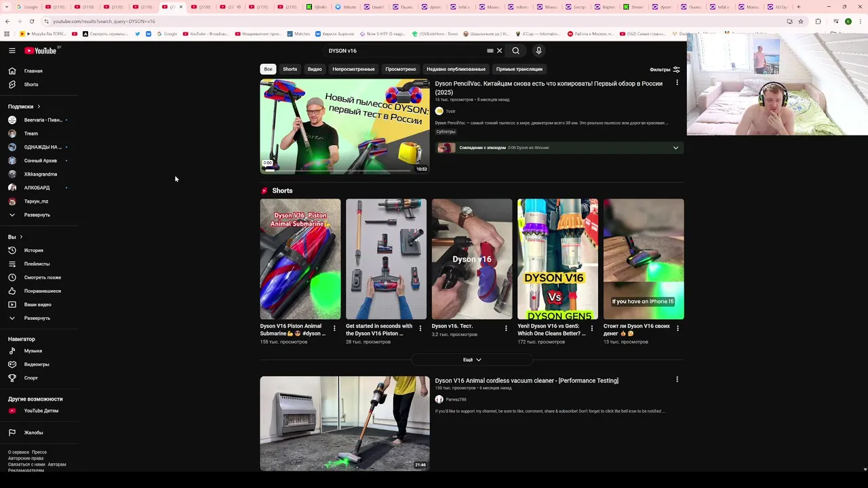Select the Shorts filter chip
This screenshot has height=488, width=868.
tap(290, 69)
